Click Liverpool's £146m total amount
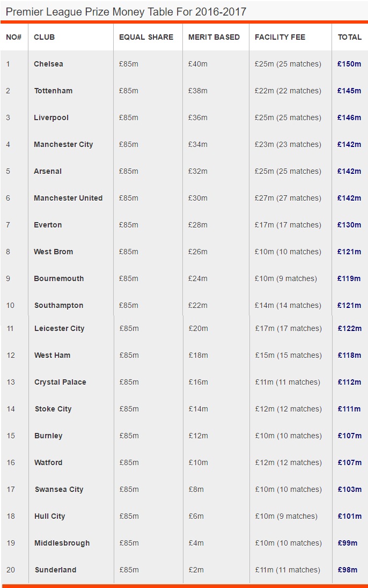Viewport: 368px width, 588px height. coord(349,117)
